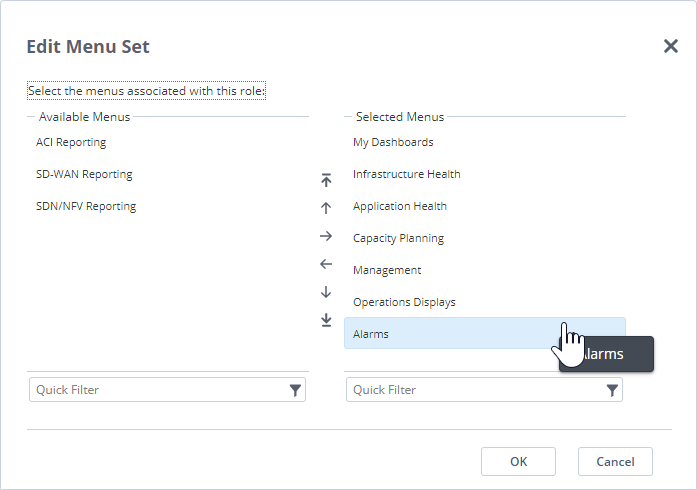Select SDN/NFV Reporting menu item
The height and width of the screenshot is (490, 697).
(x=86, y=206)
